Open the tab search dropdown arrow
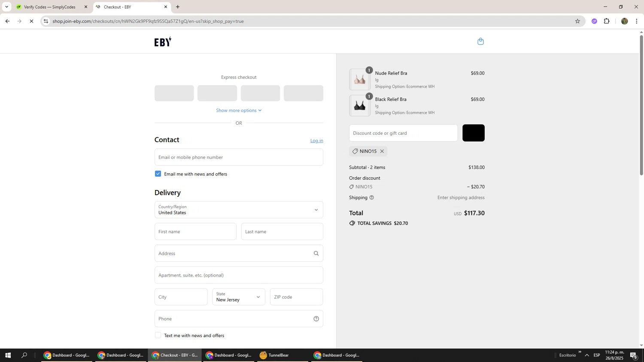 [6, 7]
